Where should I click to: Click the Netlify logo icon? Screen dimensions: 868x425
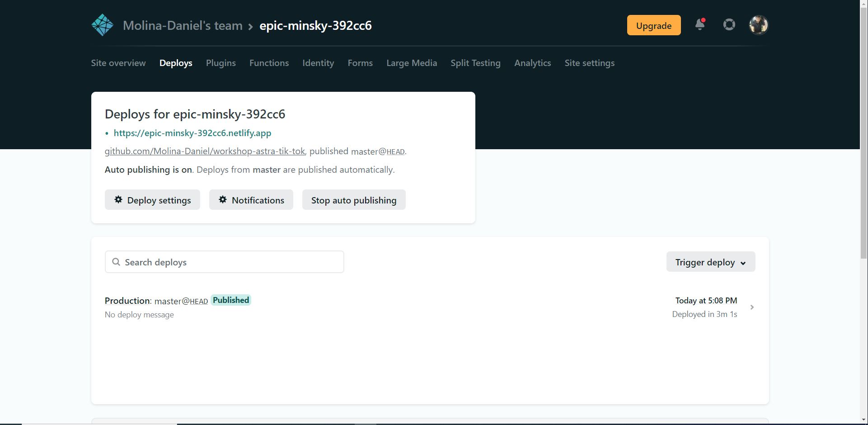coord(102,25)
